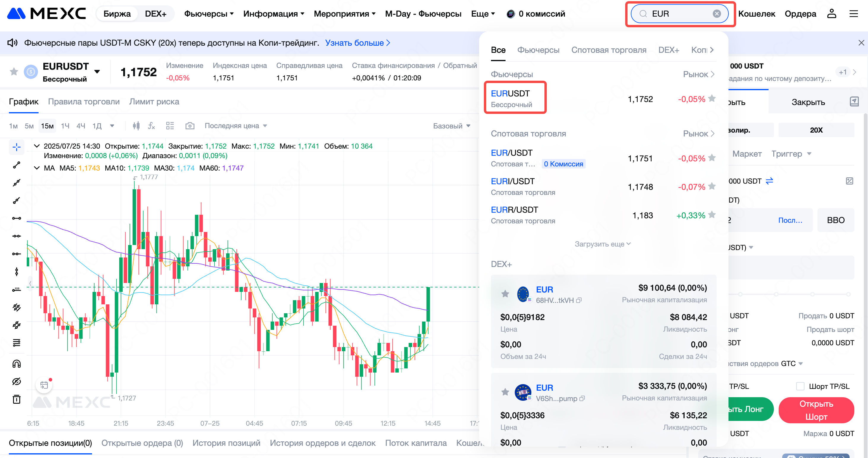Expand more timeframe options arrow
The image size is (868, 458).
[x=112, y=125]
